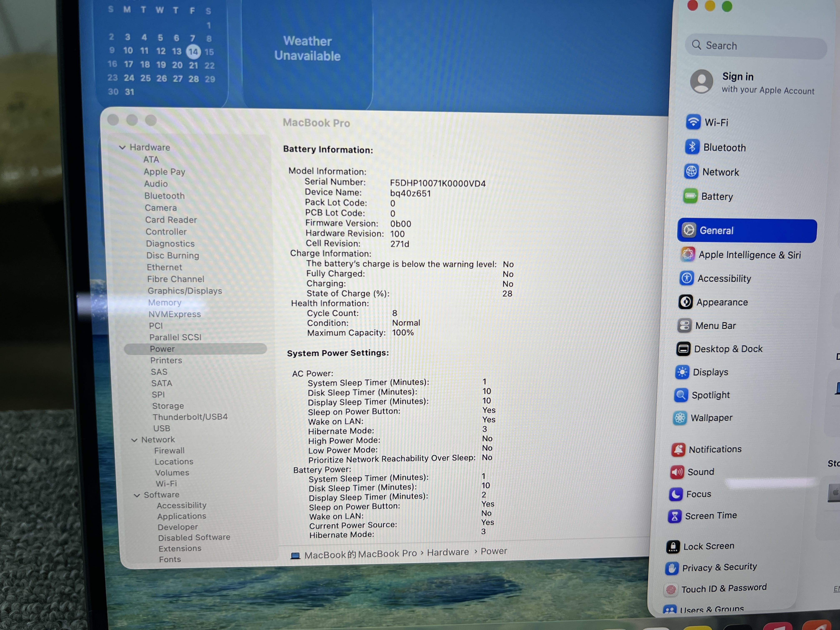Select Disabled Software under Software section

194,537
